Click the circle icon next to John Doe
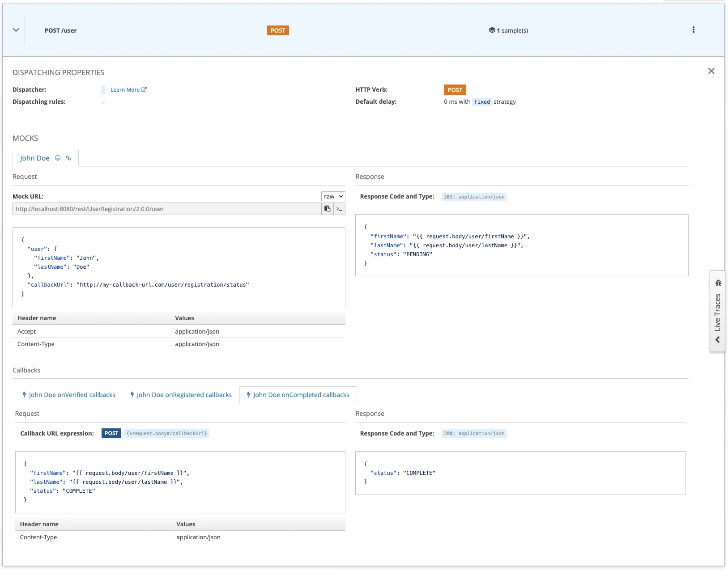 [58, 158]
